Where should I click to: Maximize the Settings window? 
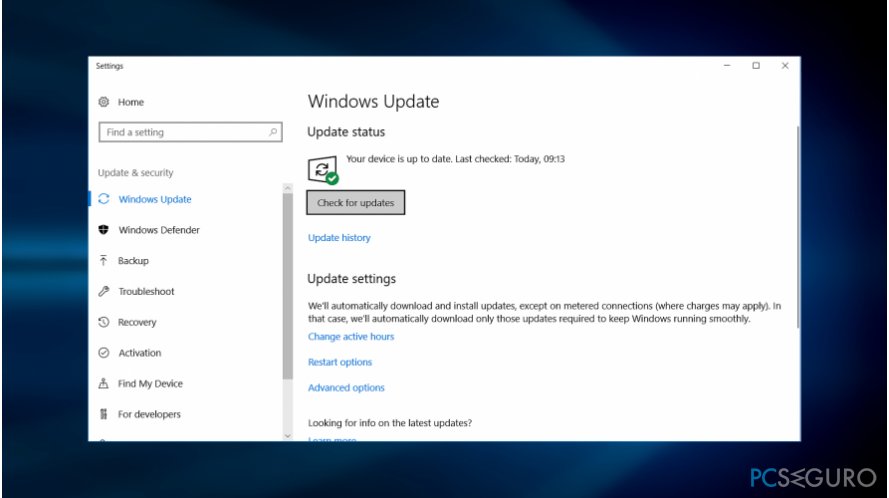pyautogui.click(x=756, y=66)
